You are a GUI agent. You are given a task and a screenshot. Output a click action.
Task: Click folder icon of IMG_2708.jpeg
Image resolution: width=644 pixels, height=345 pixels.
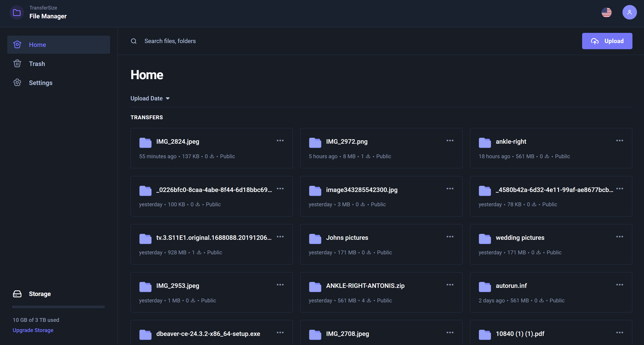coord(315,335)
